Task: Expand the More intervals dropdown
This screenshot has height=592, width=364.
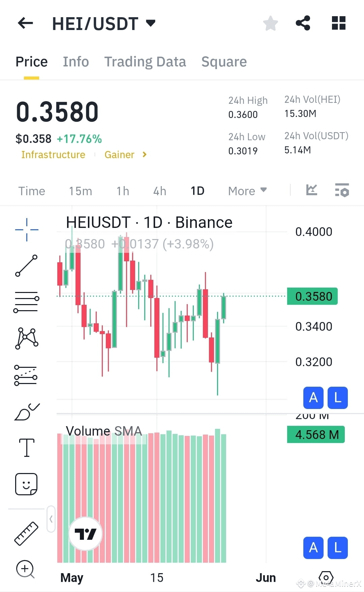Action: (x=247, y=191)
